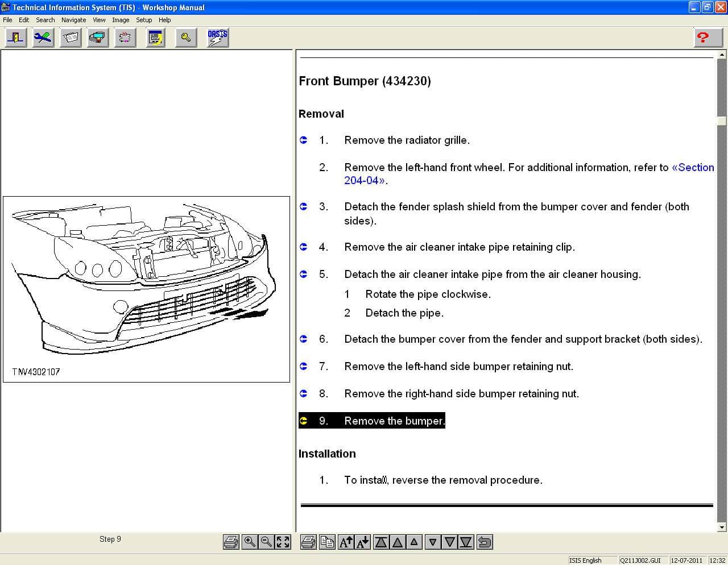Launch the ORSIS lightning icon
Viewport: 728px width, 565px height.
point(218,38)
